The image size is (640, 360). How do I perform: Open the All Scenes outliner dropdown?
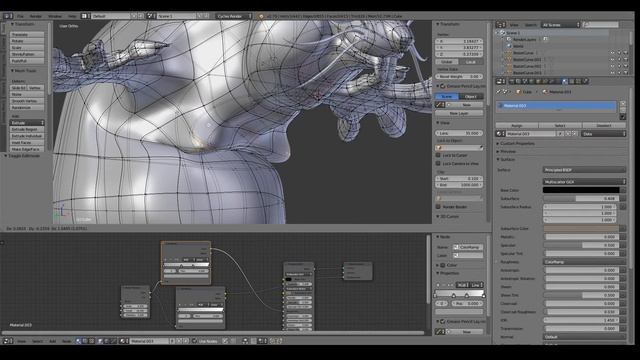click(x=560, y=25)
